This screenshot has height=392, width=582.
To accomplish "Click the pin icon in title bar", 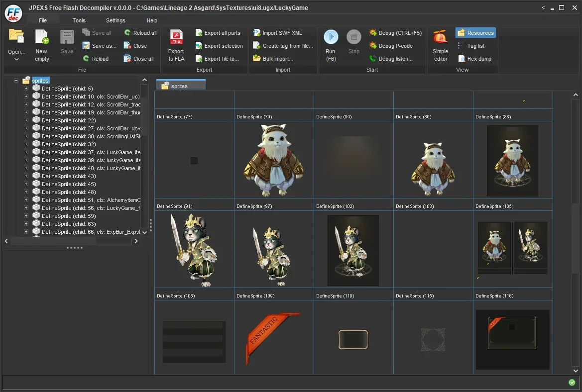I will click(x=543, y=8).
